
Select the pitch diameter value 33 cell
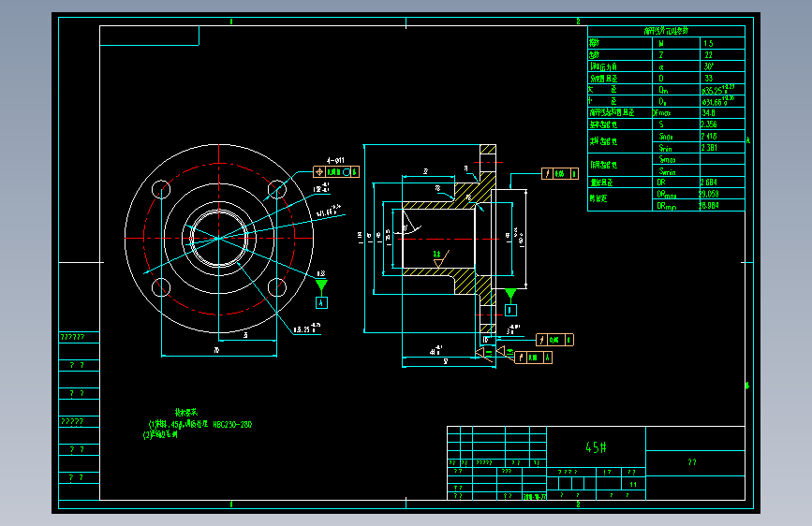tap(722, 79)
